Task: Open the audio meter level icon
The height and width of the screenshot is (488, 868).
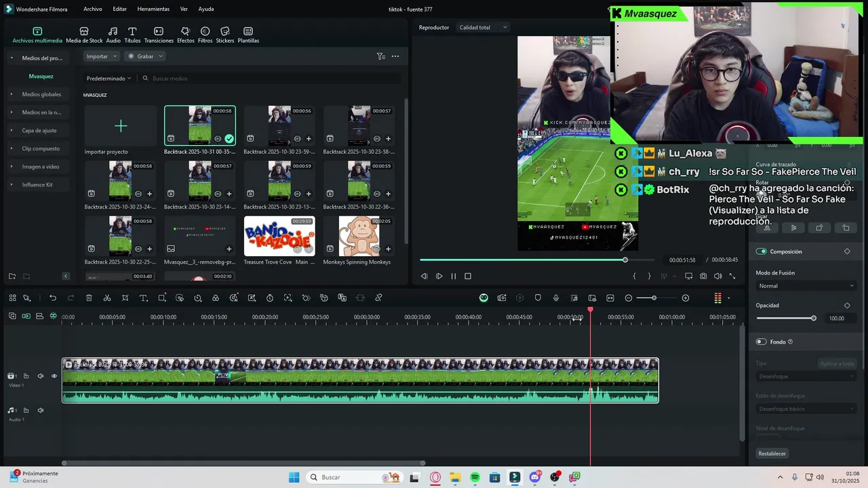Action: pos(718,298)
